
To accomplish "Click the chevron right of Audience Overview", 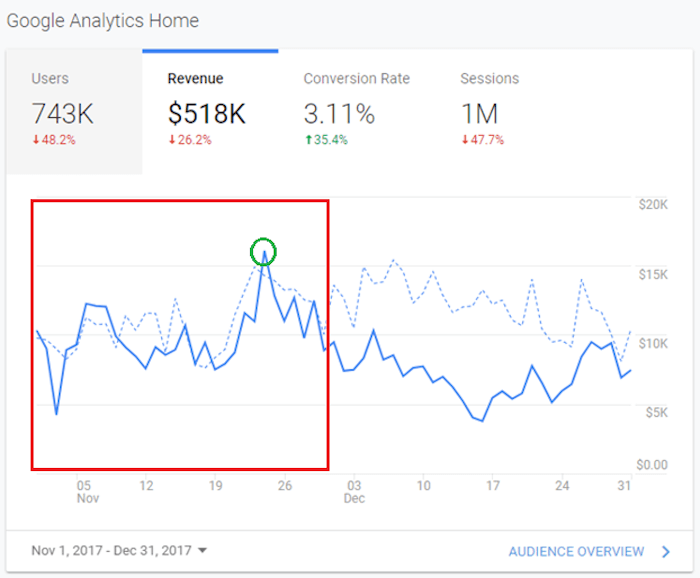I will pos(666,551).
